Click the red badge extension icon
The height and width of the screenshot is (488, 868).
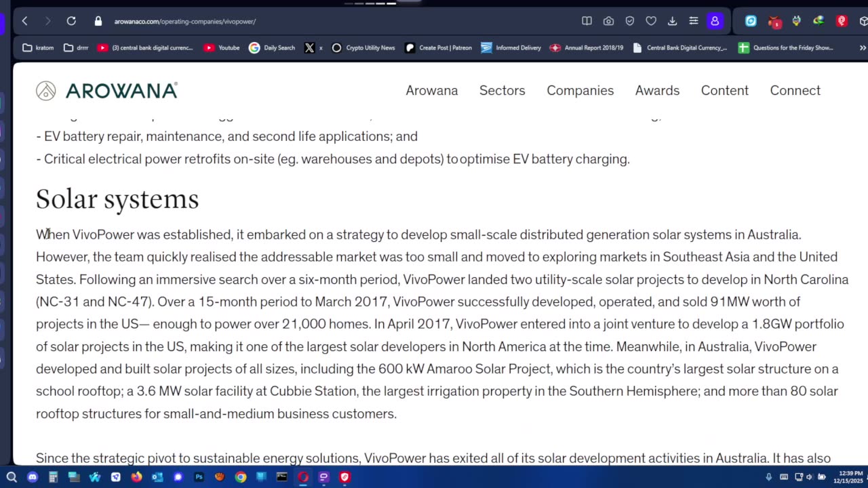coord(774,22)
